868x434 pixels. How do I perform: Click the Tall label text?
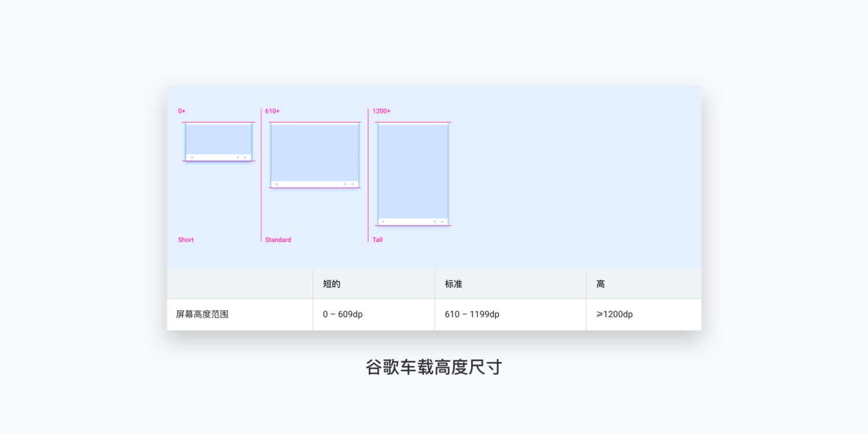pos(377,240)
